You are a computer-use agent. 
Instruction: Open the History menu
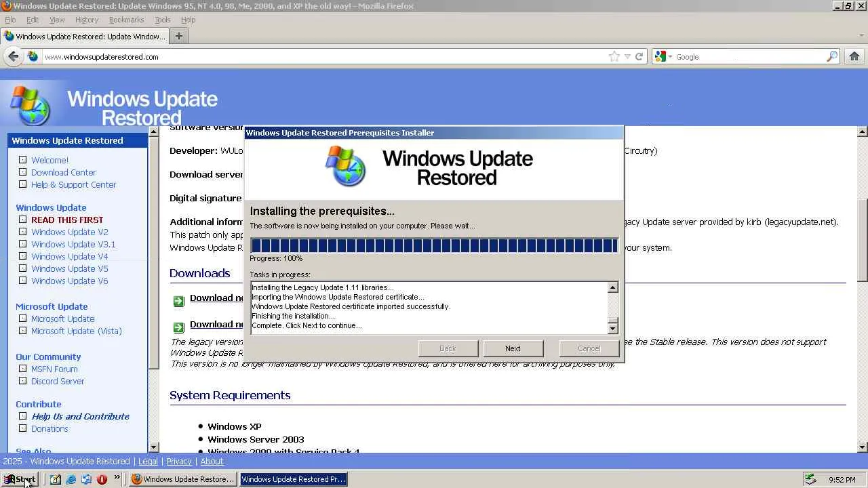click(x=87, y=20)
